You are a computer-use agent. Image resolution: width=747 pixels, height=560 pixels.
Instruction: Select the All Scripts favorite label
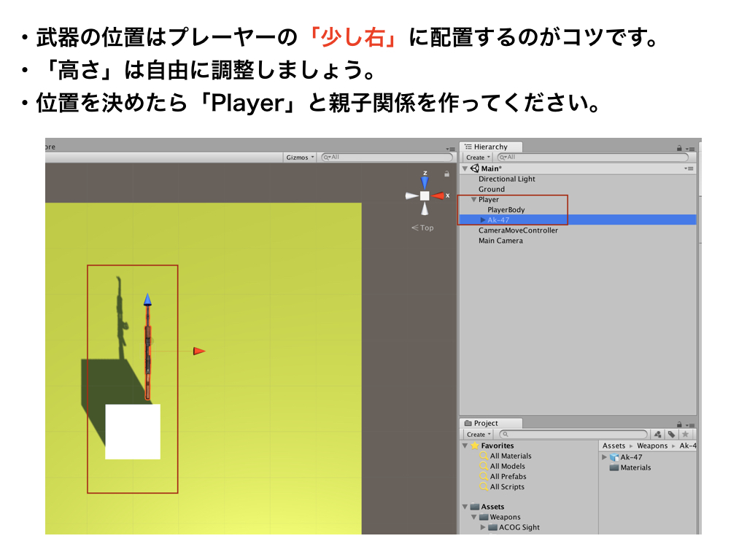coord(507,486)
